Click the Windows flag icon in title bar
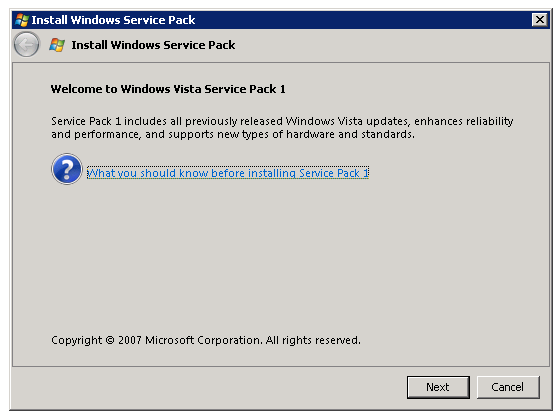Screen dimensions: 560x419 point(21,20)
